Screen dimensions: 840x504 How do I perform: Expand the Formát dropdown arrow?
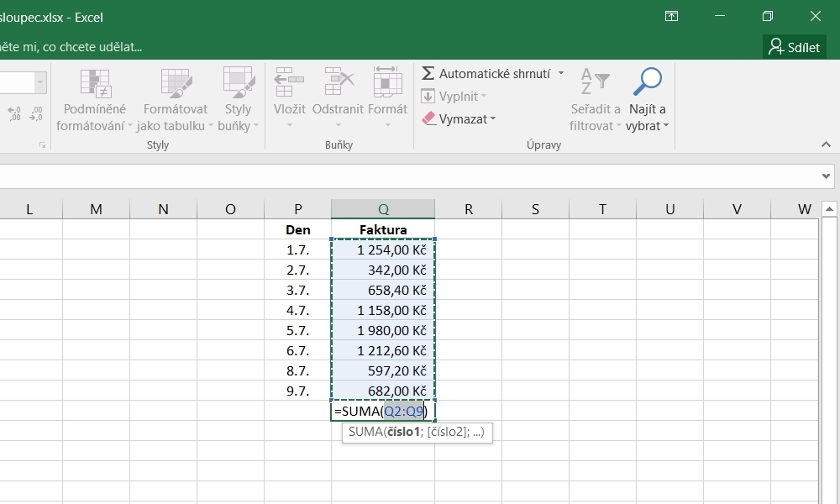pos(387,125)
